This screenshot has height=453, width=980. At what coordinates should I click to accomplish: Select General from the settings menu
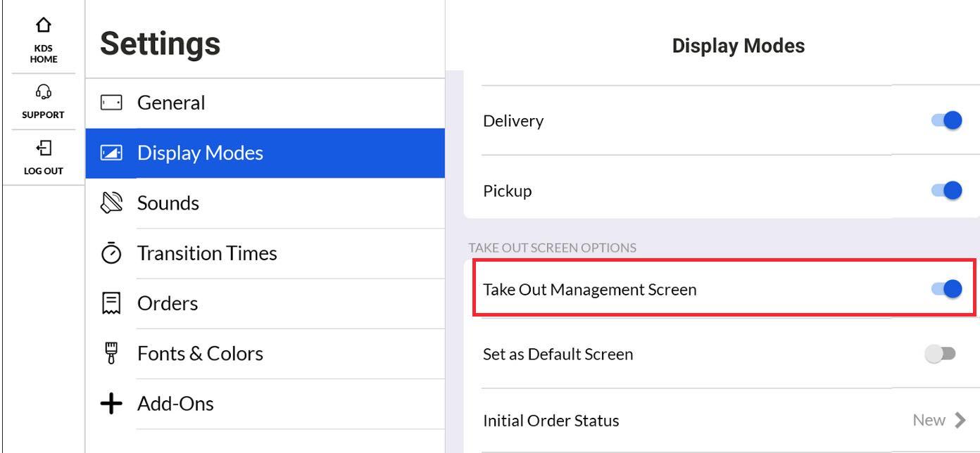click(x=171, y=102)
